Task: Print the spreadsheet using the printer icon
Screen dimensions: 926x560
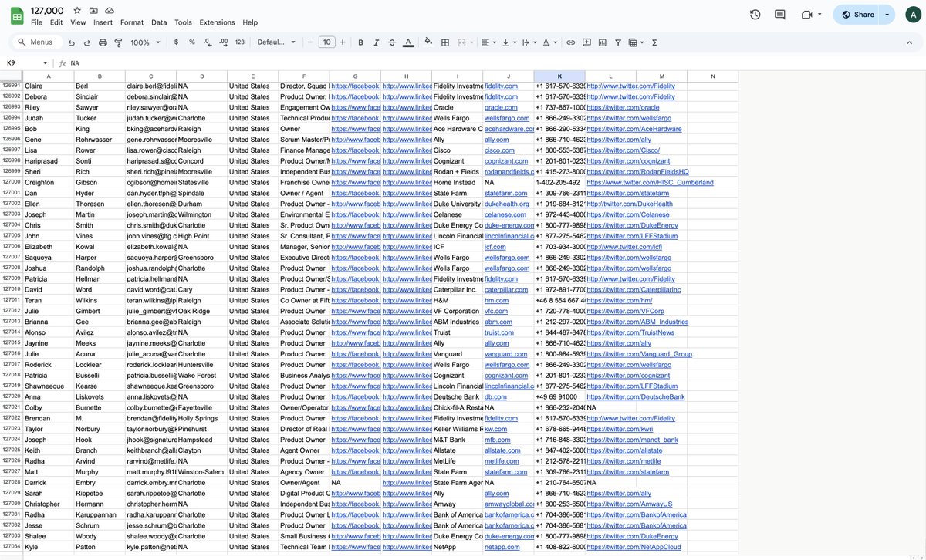Action: tap(103, 42)
